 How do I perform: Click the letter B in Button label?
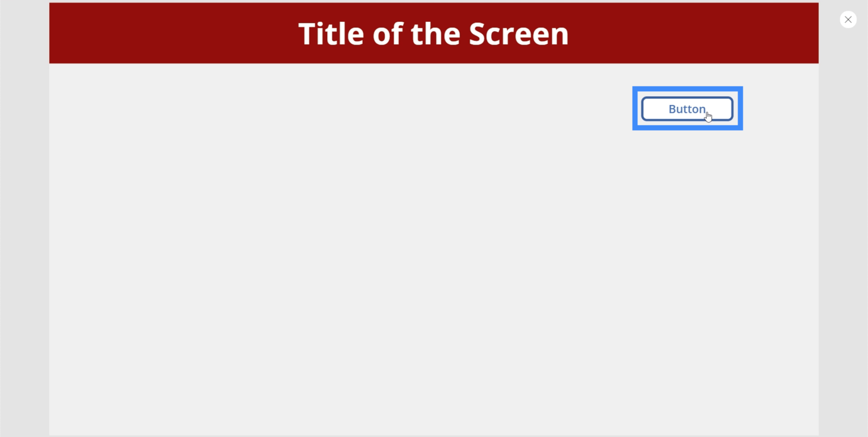(x=673, y=109)
